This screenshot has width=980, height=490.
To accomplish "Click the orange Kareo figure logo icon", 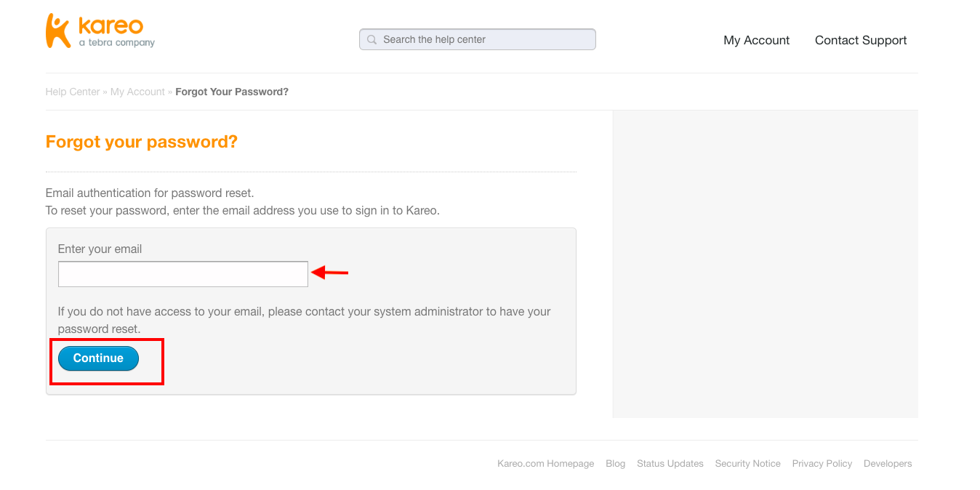I will (x=58, y=31).
